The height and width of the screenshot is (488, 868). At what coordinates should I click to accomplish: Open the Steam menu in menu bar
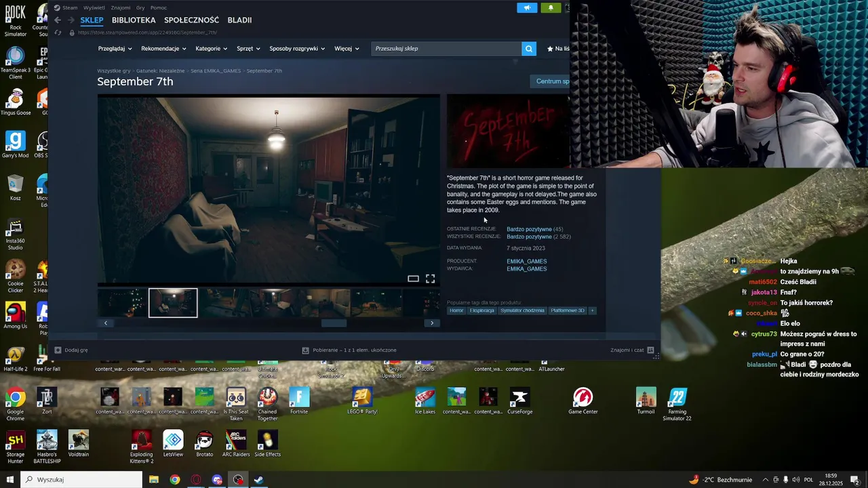[70, 7]
